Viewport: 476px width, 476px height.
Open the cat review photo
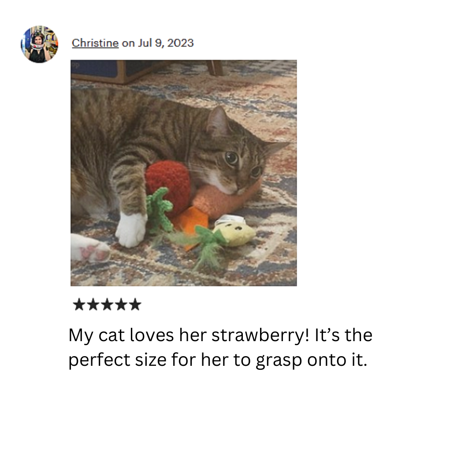tap(184, 173)
